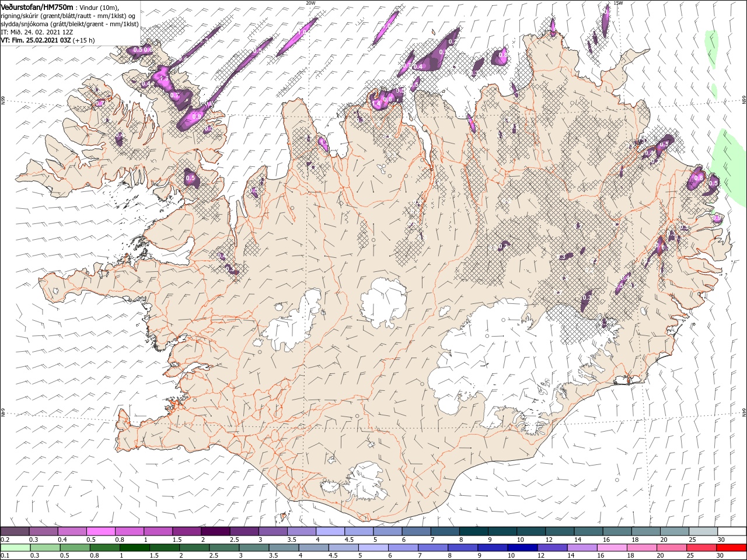Click the white Hofsjökull glacier in central Iceland
This screenshot has width=747, height=560.
pos(384,303)
